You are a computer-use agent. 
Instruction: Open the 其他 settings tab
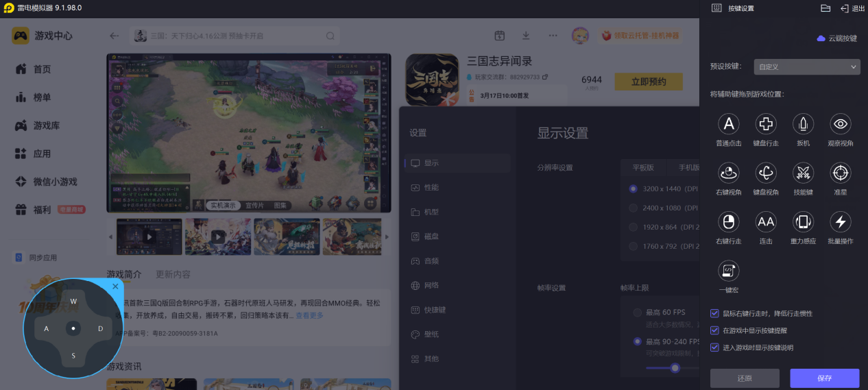tap(457, 358)
